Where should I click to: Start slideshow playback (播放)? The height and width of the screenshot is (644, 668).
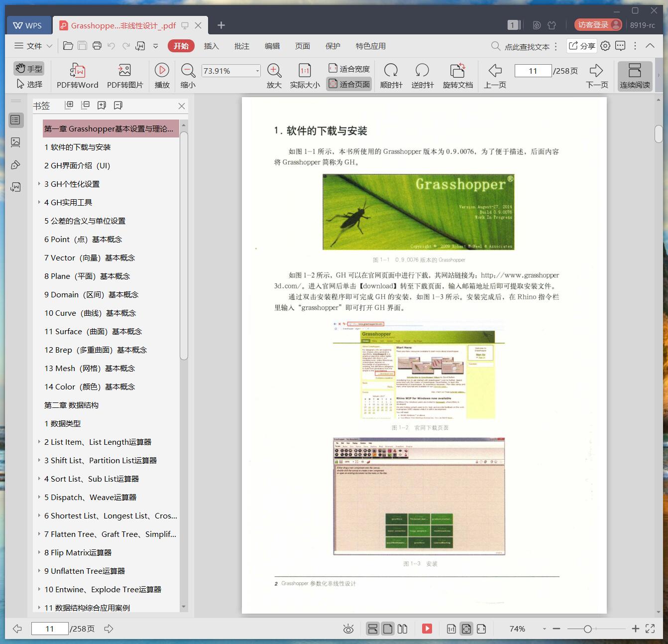coord(162,76)
